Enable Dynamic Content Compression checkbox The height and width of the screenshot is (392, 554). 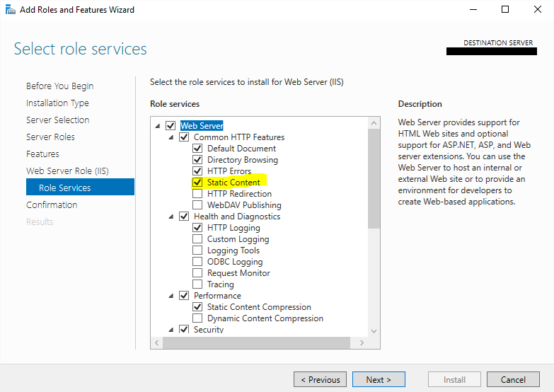click(197, 318)
